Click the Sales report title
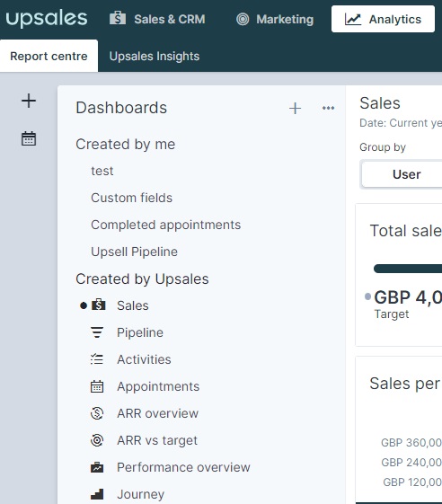Screen dimensions: 442x504 click(x=380, y=103)
